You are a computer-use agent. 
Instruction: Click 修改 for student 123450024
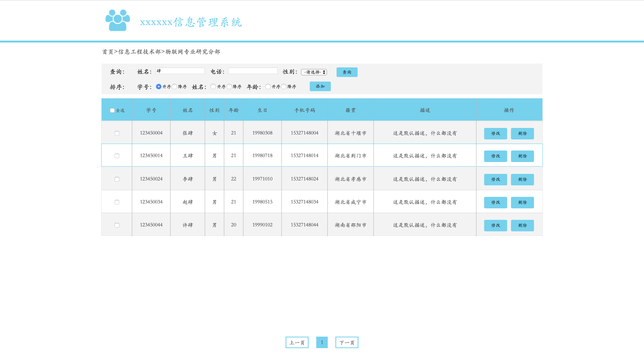coord(495,180)
